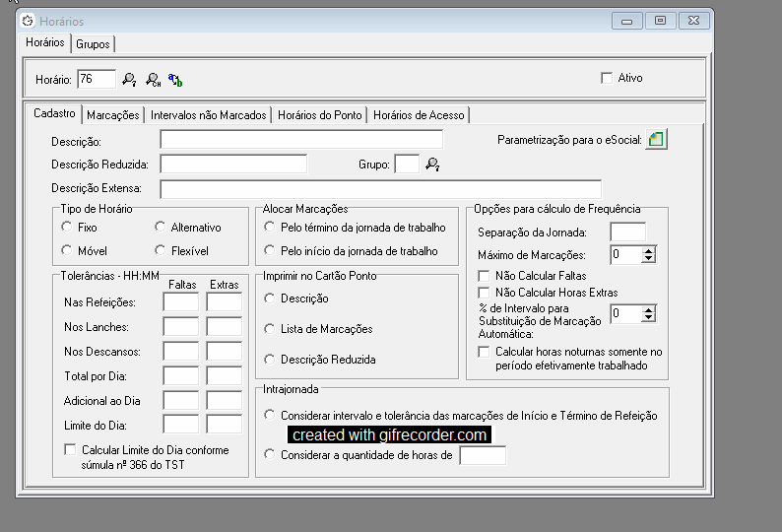Open the eSocial parametrization icon
782x532 pixels.
coord(656,140)
